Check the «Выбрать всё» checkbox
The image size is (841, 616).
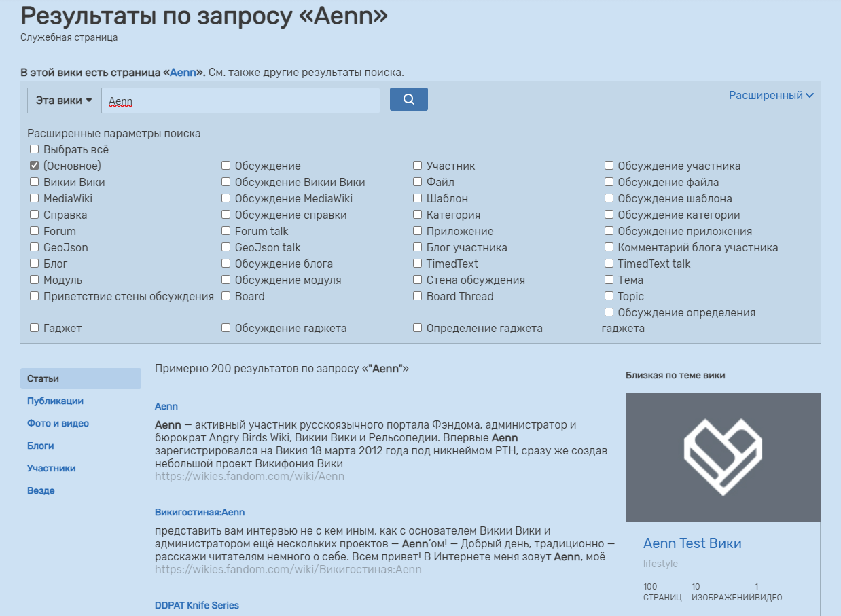tap(34, 149)
